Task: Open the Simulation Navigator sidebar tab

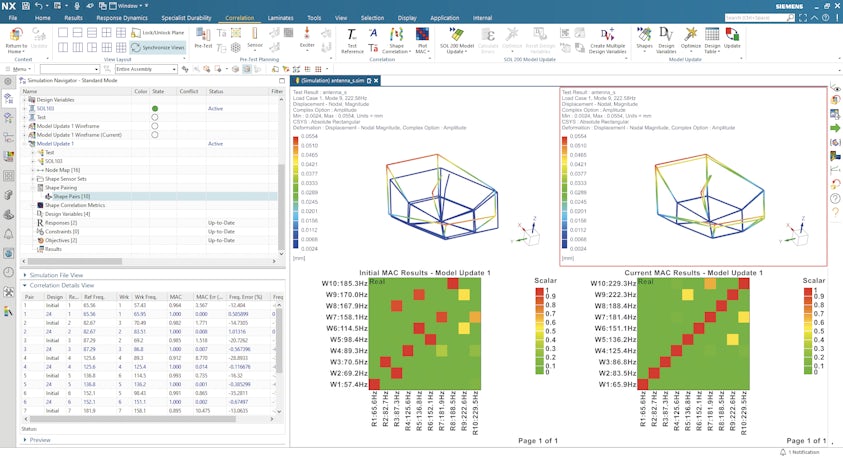Action: pyautogui.click(x=8, y=98)
